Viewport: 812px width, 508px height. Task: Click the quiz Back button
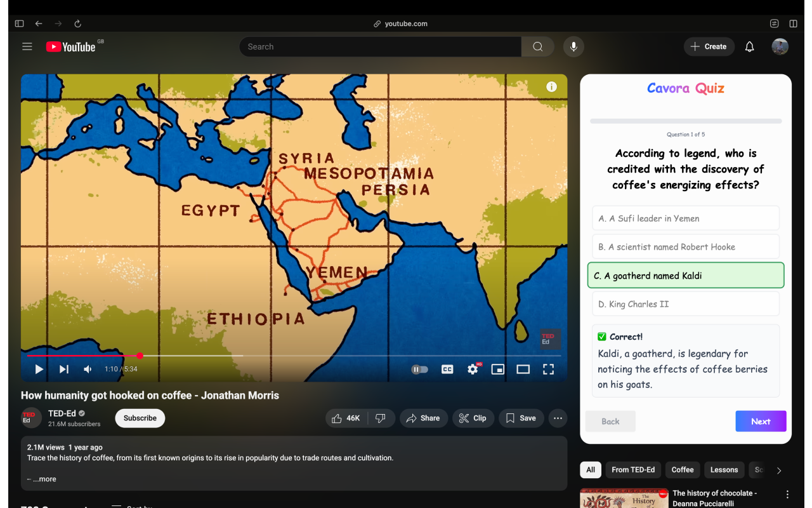click(x=610, y=421)
